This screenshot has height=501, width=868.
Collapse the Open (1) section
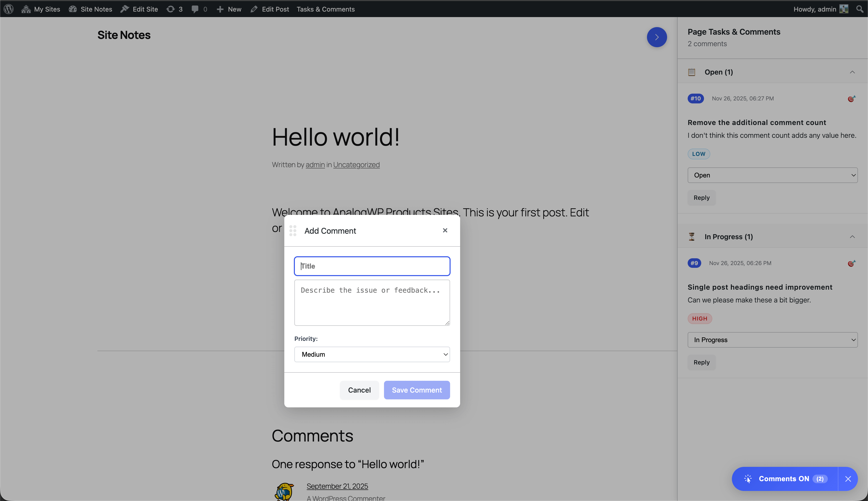(852, 72)
